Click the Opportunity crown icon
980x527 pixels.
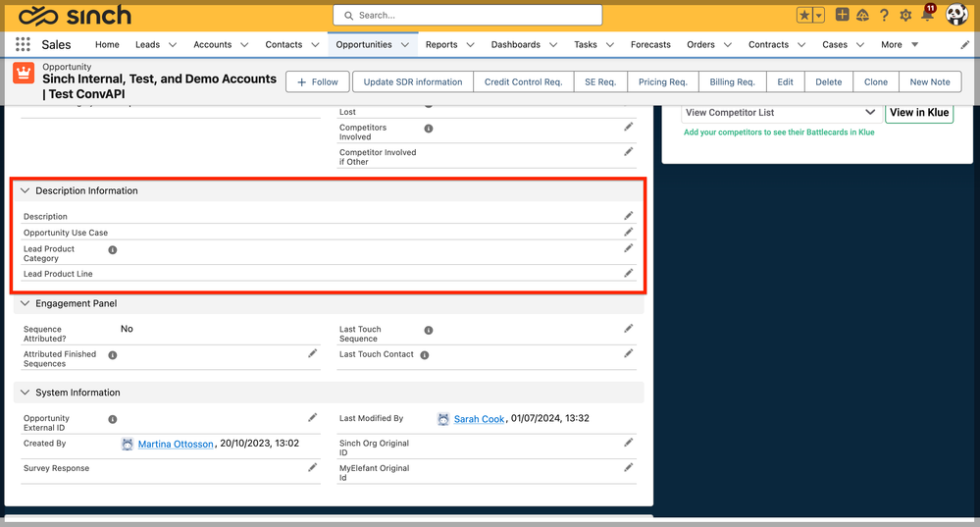coord(24,74)
